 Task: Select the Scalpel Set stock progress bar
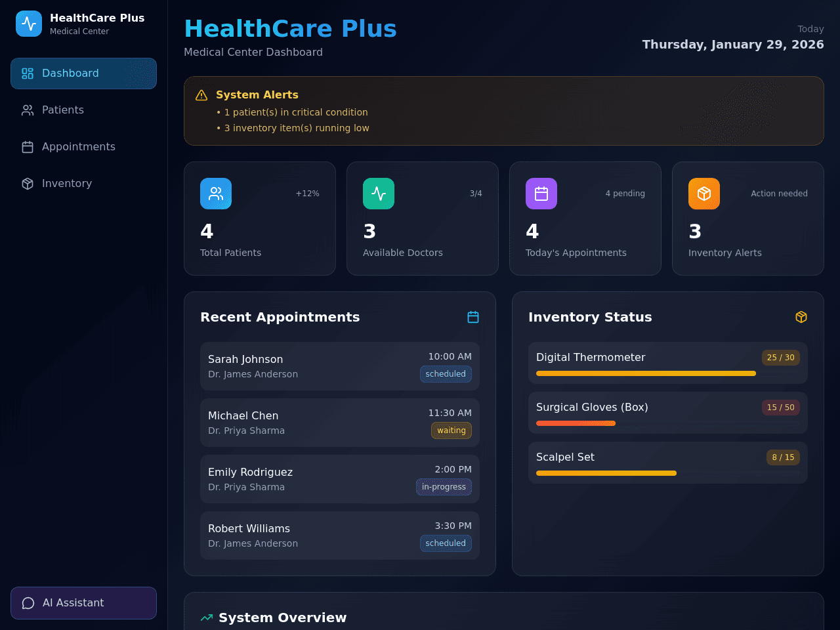click(668, 473)
